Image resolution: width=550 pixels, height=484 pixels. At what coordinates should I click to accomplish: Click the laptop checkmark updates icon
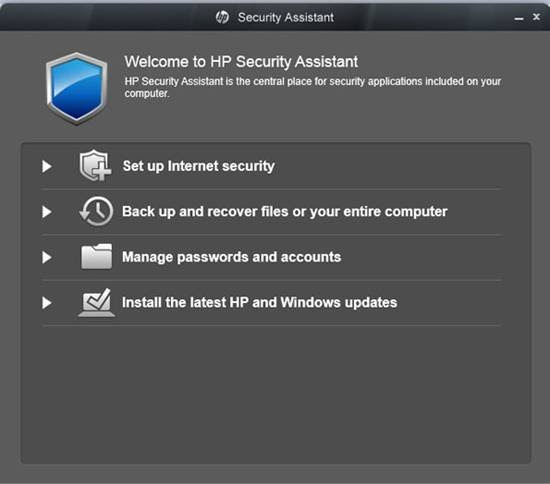coord(96,302)
